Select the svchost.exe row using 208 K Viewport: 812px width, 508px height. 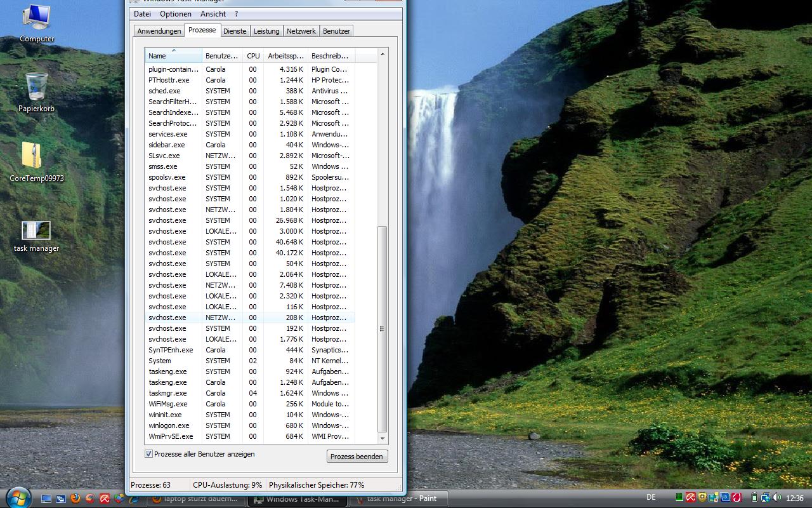[x=249, y=317]
